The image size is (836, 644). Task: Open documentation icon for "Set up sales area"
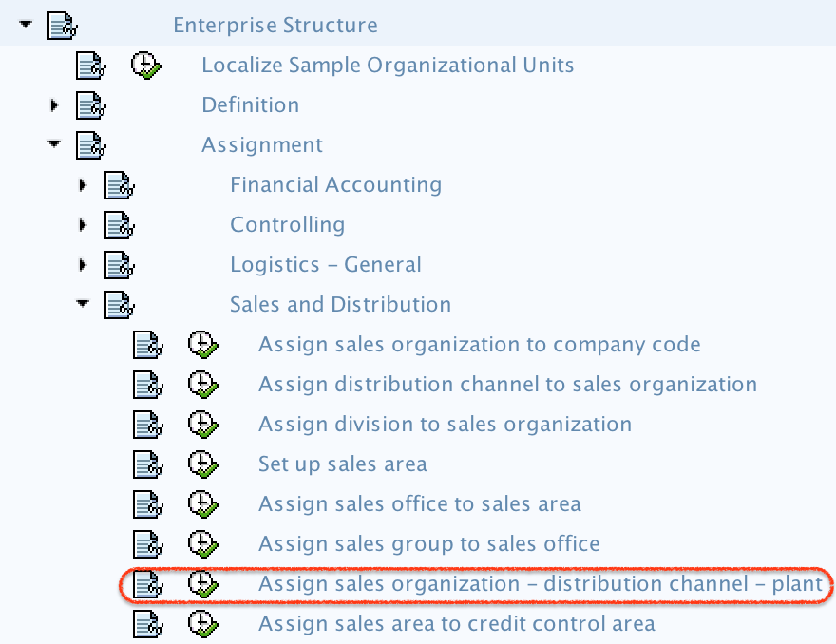(x=147, y=464)
